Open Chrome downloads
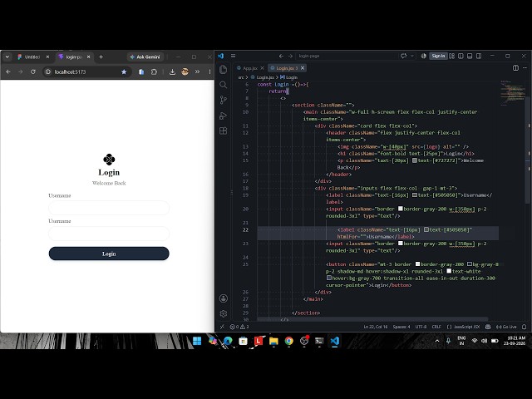The image size is (532, 399). (172, 72)
